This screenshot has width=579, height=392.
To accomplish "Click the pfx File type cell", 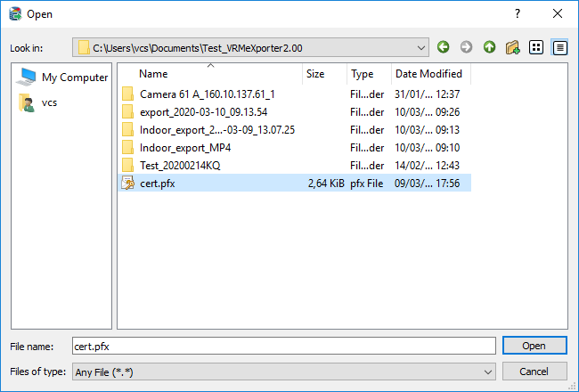I will click(x=367, y=184).
